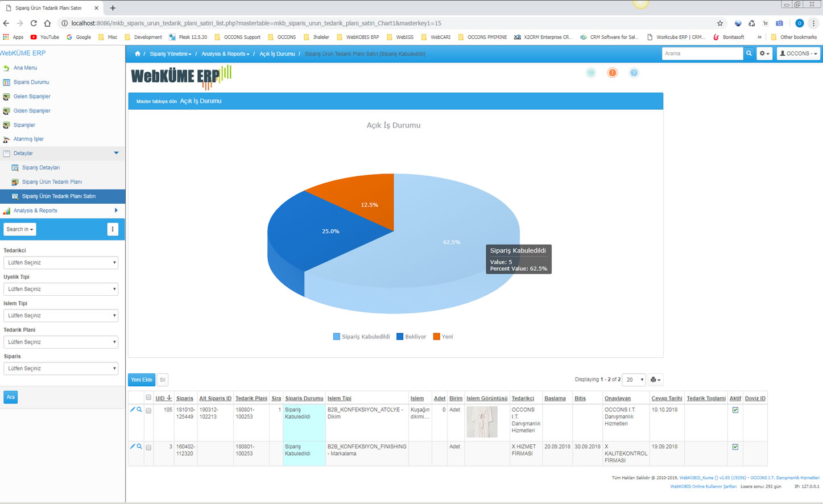Click the three-dot options button in search panel
This screenshot has height=504, width=823.
pyautogui.click(x=113, y=229)
